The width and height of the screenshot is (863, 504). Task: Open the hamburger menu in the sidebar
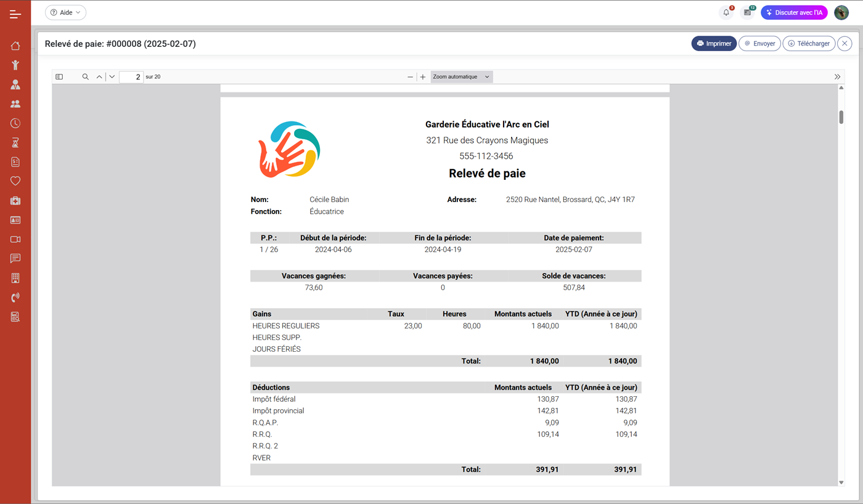tap(15, 14)
